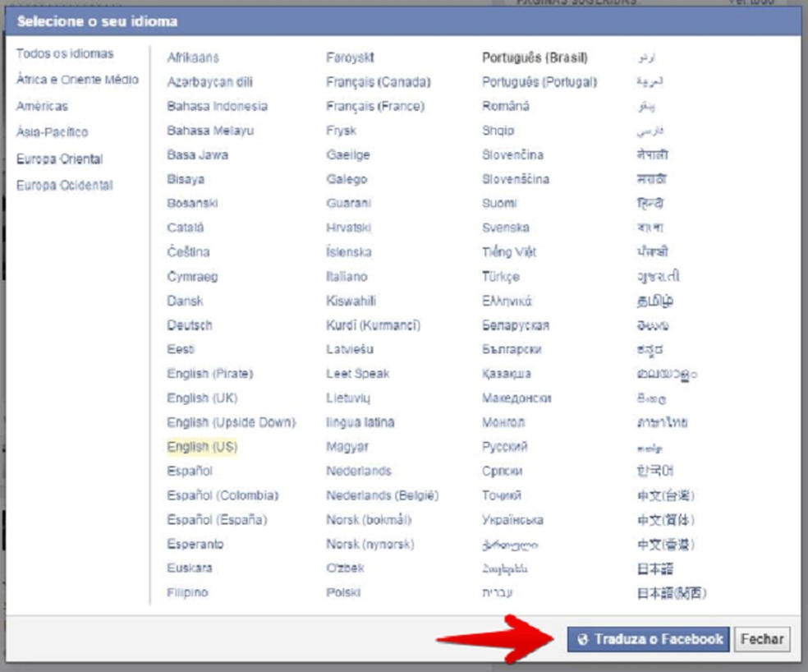Pick Guarani language
This screenshot has height=672, width=808.
click(349, 204)
